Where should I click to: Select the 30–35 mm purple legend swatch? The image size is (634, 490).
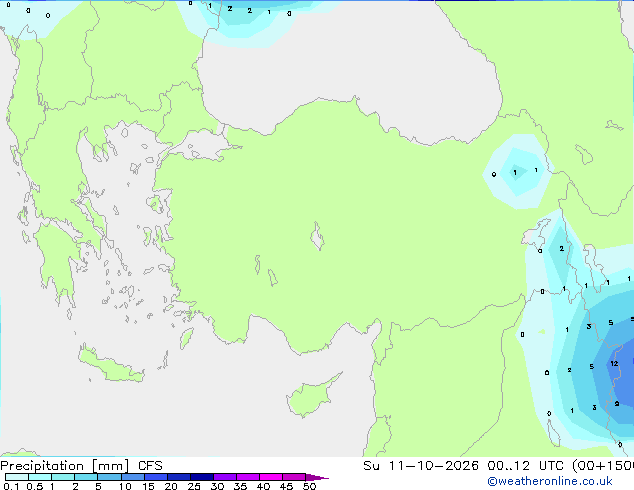coord(224,477)
